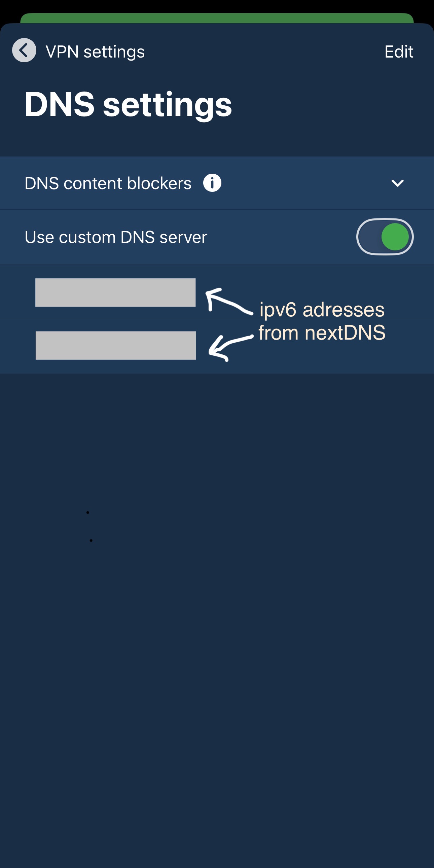Tap the upper small black dot

coord(87,513)
